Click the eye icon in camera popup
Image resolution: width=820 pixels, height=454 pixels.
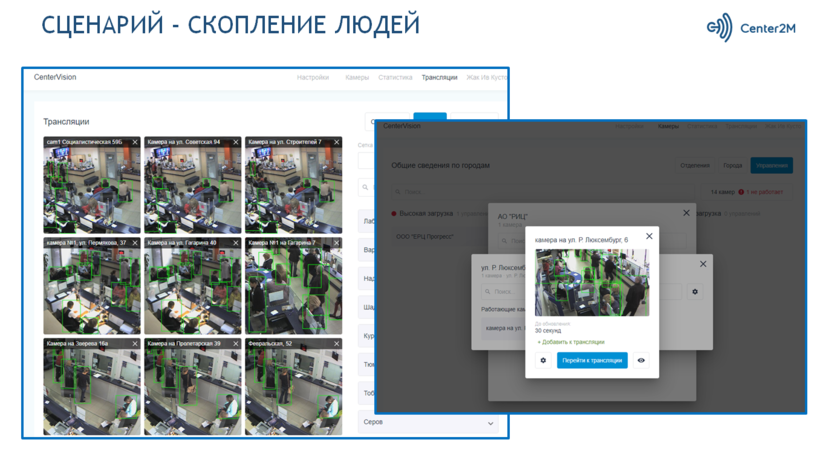[641, 361]
